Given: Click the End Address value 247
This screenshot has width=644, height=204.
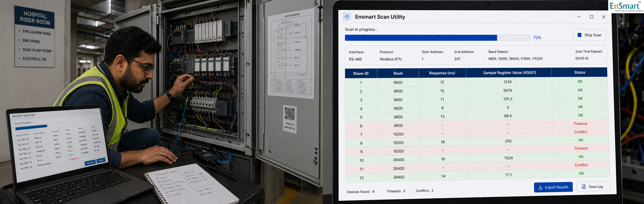Looking at the screenshot, I should click(457, 59).
